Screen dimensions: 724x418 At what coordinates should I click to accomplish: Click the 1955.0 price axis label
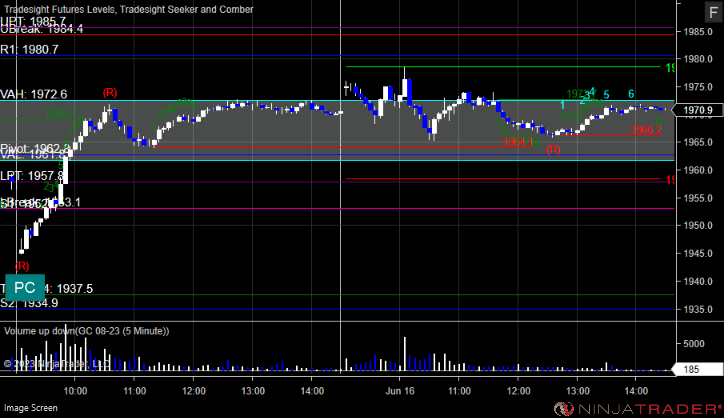697,198
